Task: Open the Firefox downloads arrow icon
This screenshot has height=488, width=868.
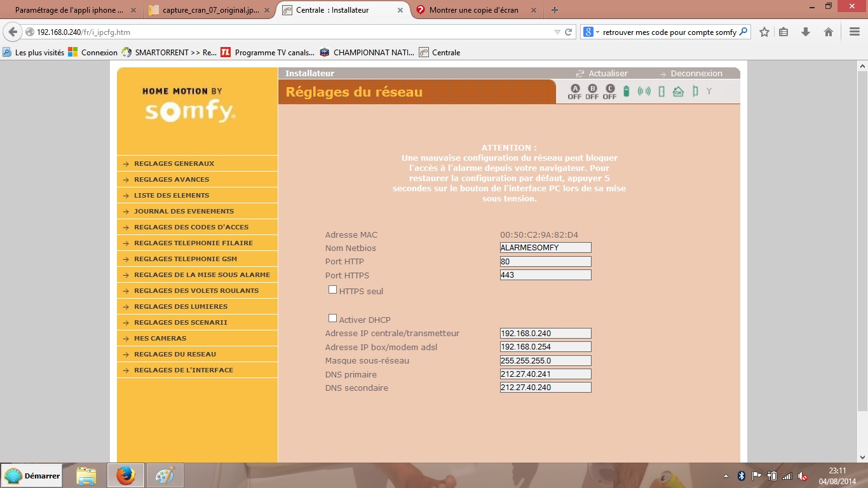Action: tap(806, 32)
